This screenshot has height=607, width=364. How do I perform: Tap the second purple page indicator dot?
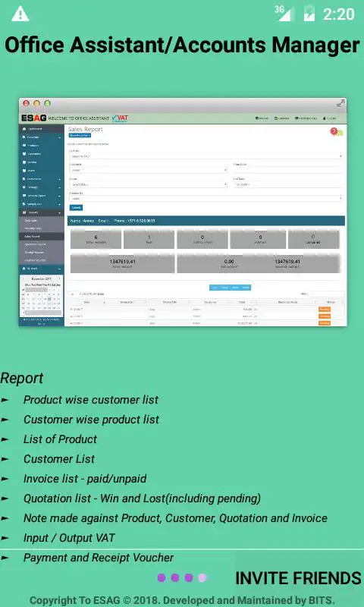(175, 578)
